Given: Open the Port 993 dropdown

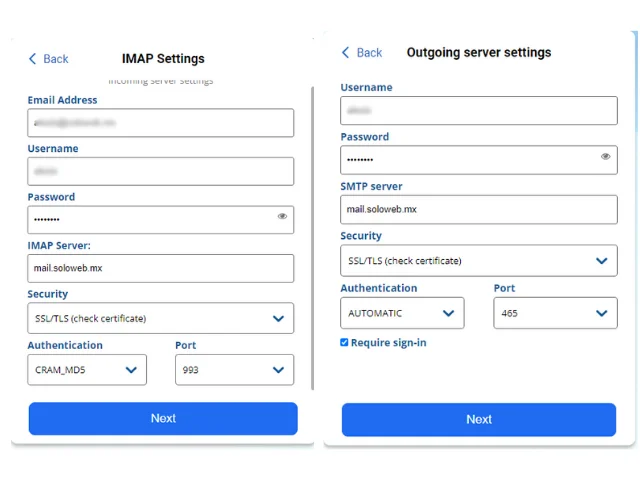Looking at the screenshot, I should (234, 370).
